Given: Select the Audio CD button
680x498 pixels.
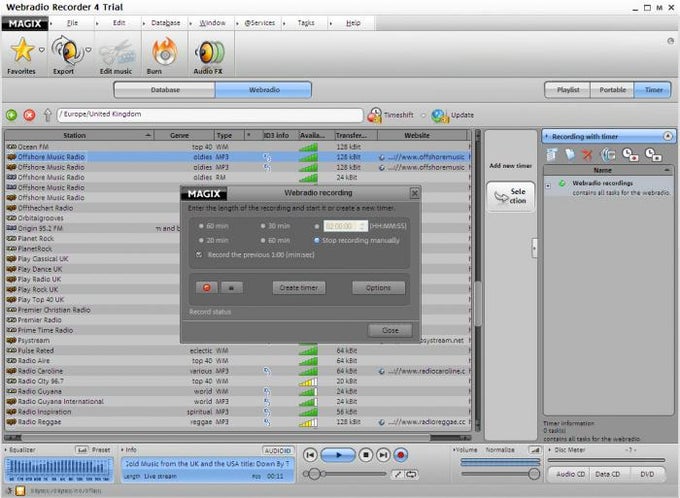Looking at the screenshot, I should tap(570, 474).
